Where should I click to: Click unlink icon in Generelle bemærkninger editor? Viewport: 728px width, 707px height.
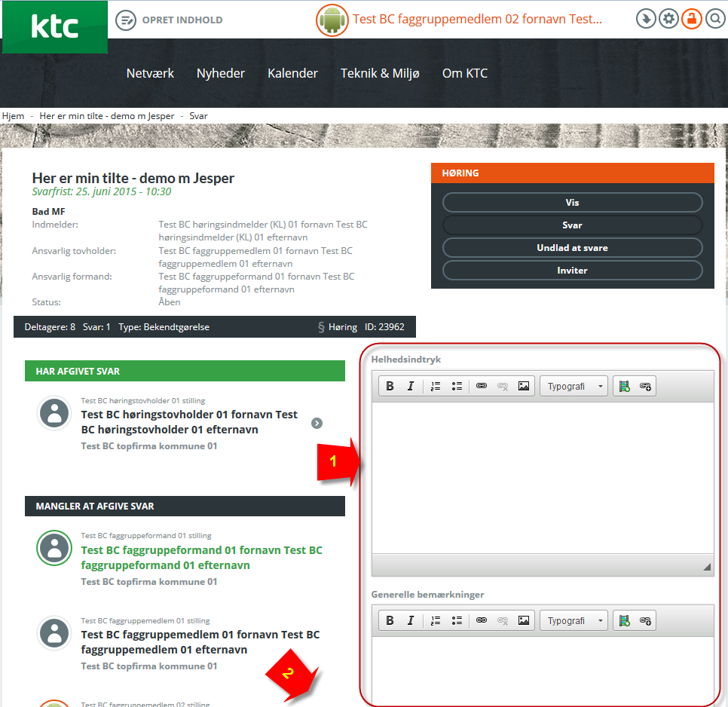point(503,620)
